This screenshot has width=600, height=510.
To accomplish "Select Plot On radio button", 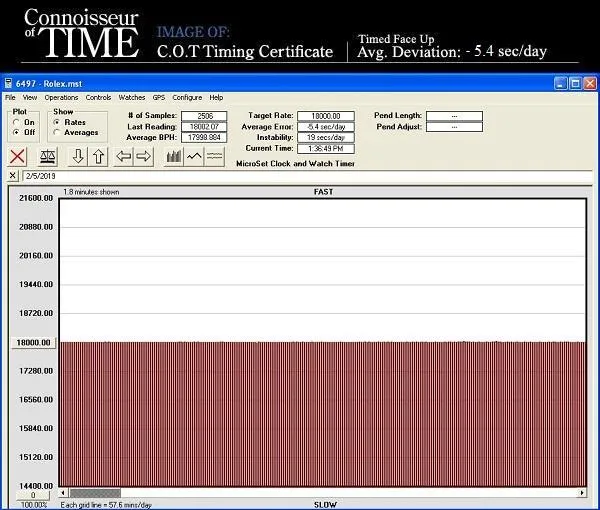I will [x=16, y=122].
